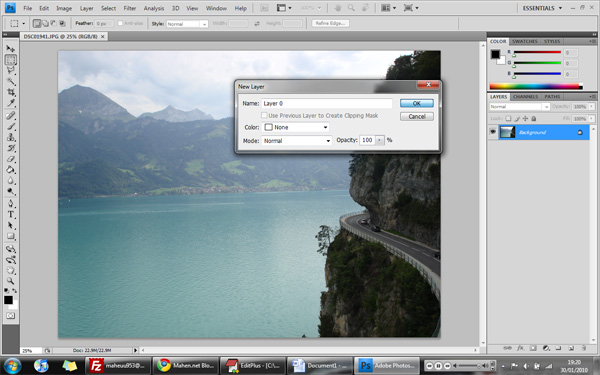
Task: Select the Lasso tool
Action: (x=11, y=70)
